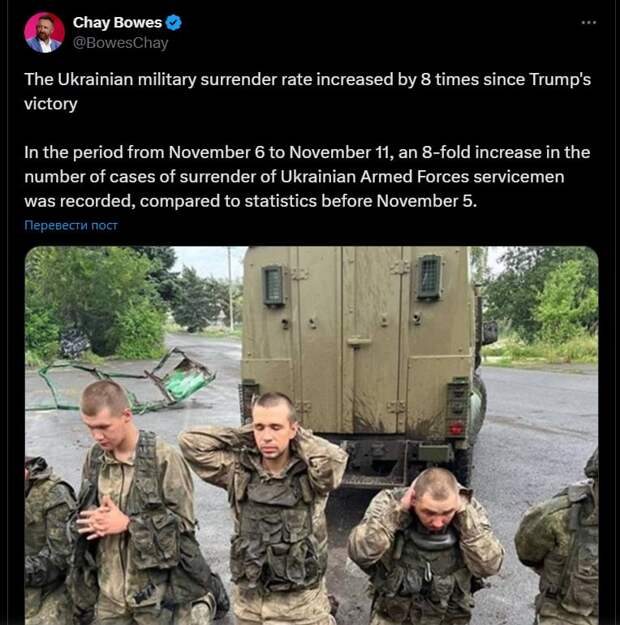Click the Chay Bowes display name
Image resolution: width=620 pixels, height=625 pixels.
[117, 23]
